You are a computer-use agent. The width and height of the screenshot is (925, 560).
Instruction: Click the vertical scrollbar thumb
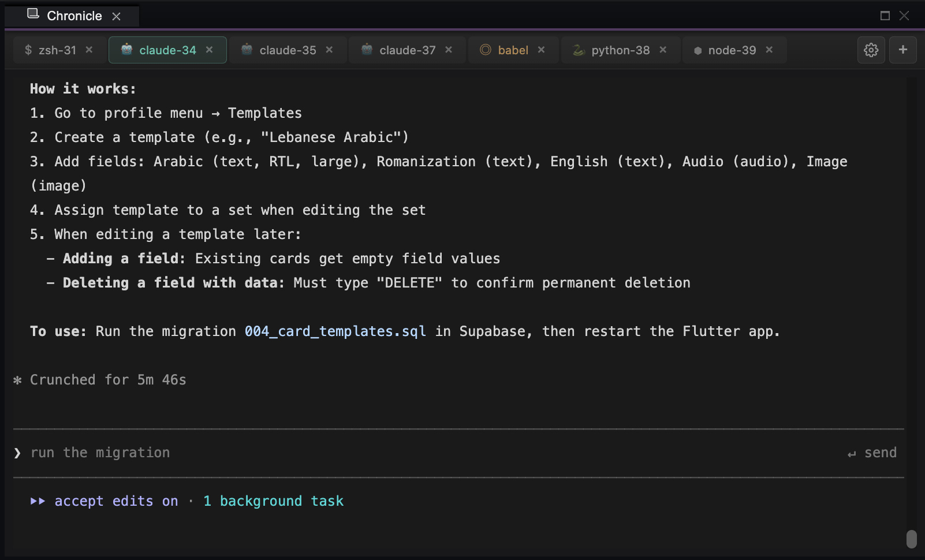click(912, 539)
